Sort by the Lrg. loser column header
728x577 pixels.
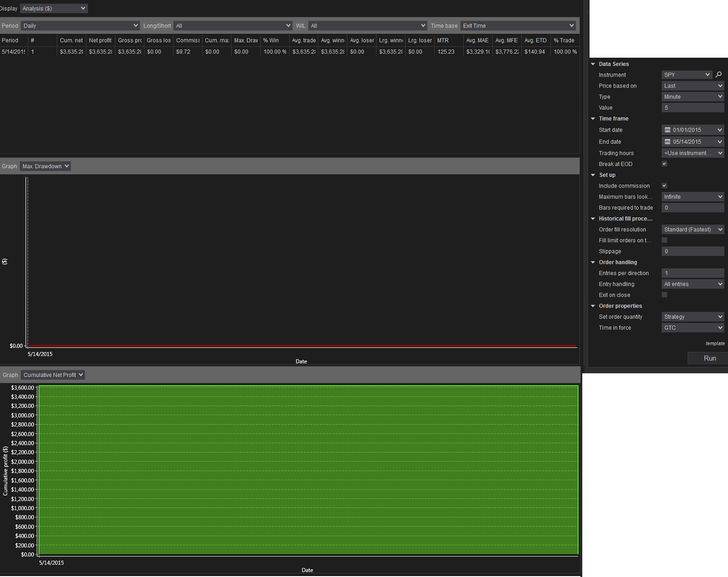pos(420,40)
